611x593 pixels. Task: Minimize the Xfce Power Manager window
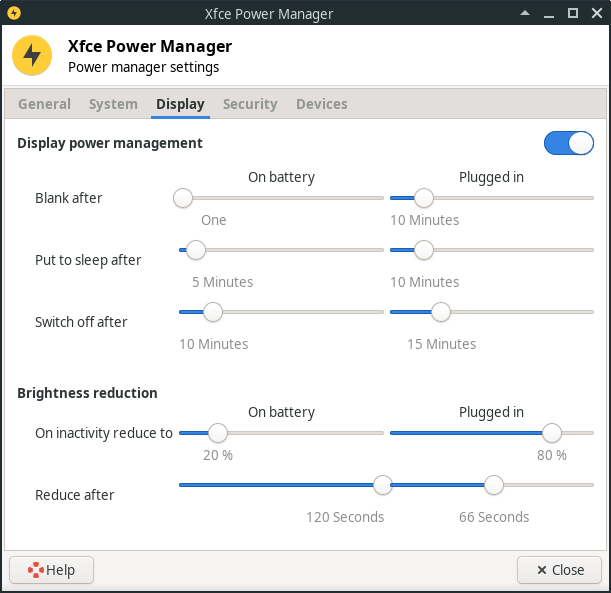[x=549, y=14]
